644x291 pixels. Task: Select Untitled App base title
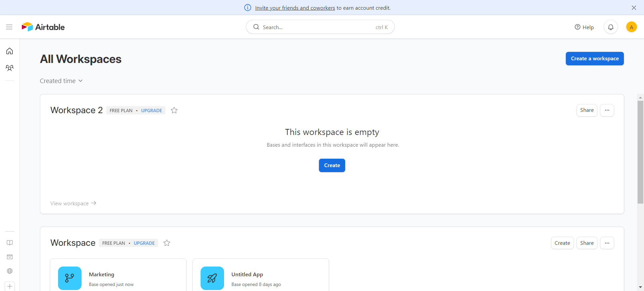coord(247,275)
